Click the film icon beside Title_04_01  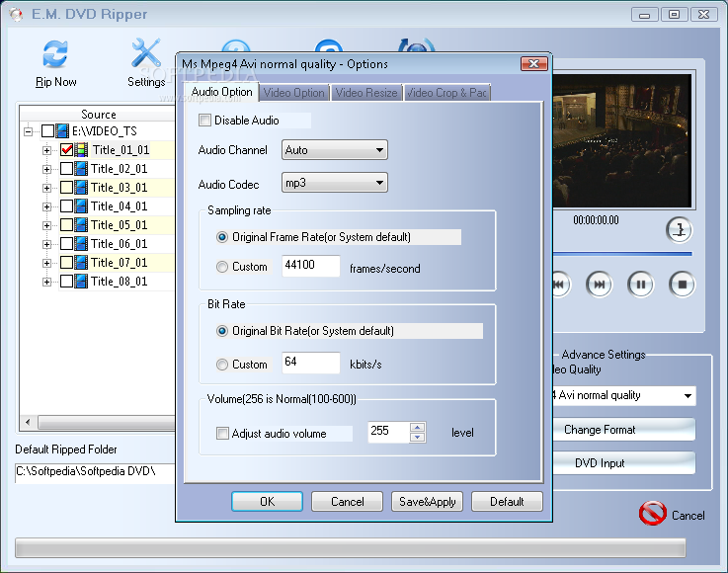[81, 206]
